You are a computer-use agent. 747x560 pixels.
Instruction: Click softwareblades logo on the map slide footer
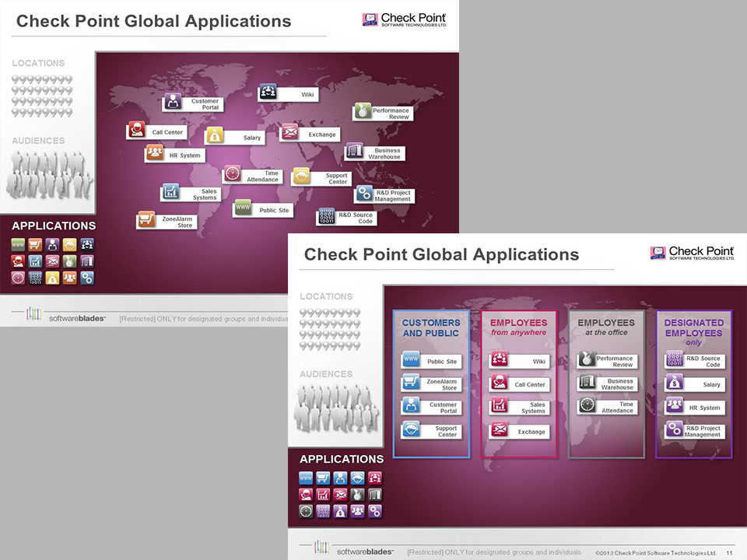[x=65, y=315]
